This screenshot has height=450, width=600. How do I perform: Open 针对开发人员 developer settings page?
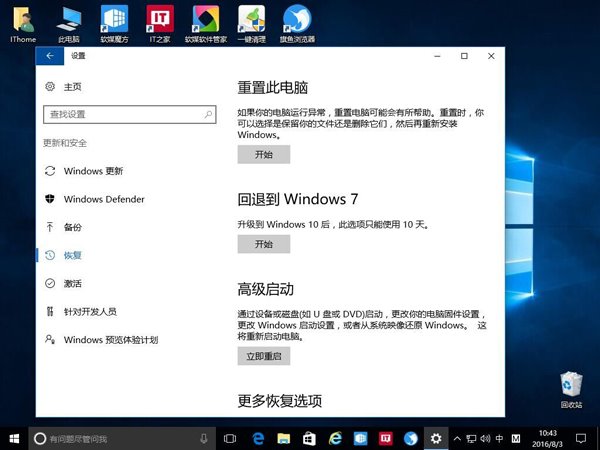[x=81, y=311]
